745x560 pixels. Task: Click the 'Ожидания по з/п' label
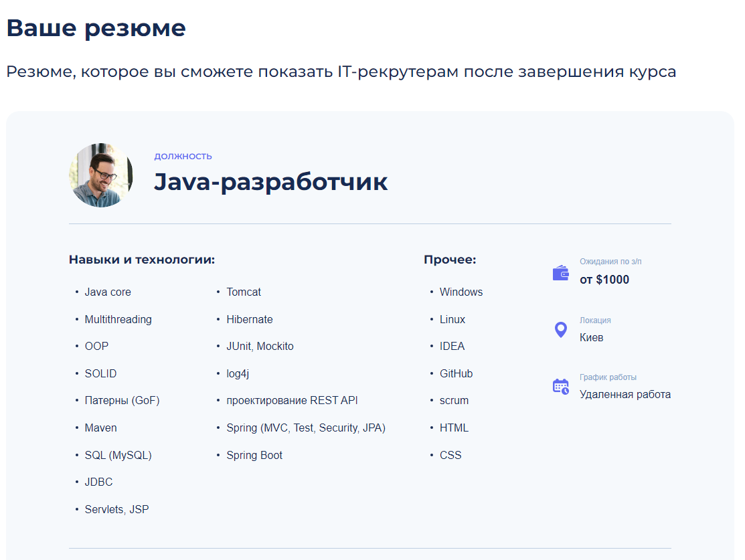coord(610,262)
